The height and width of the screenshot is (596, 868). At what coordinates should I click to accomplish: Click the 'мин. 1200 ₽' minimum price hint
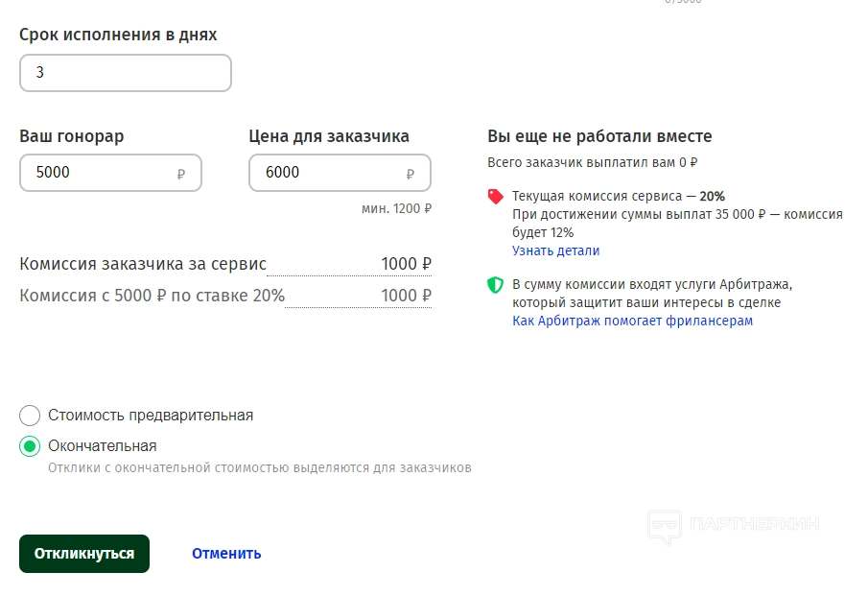pos(396,208)
